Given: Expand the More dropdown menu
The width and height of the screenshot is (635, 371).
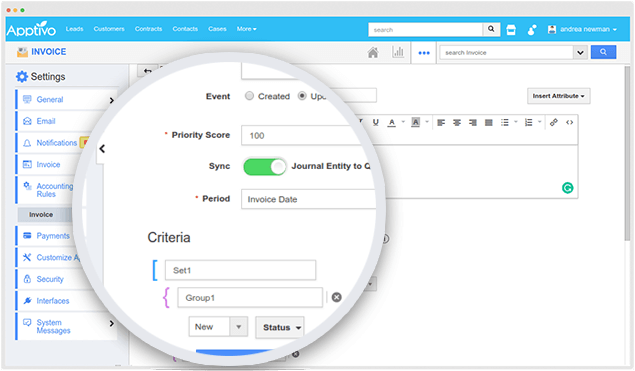Looking at the screenshot, I should pyautogui.click(x=247, y=29).
